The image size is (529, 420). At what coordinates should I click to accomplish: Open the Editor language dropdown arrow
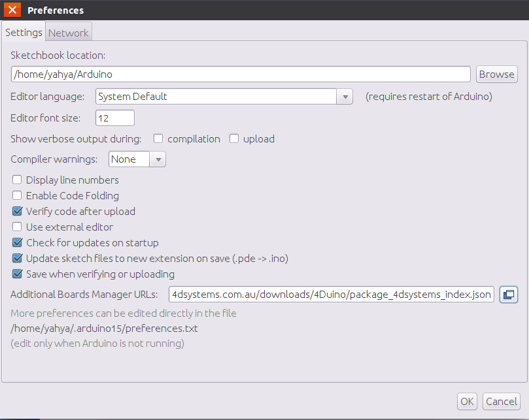(x=345, y=97)
